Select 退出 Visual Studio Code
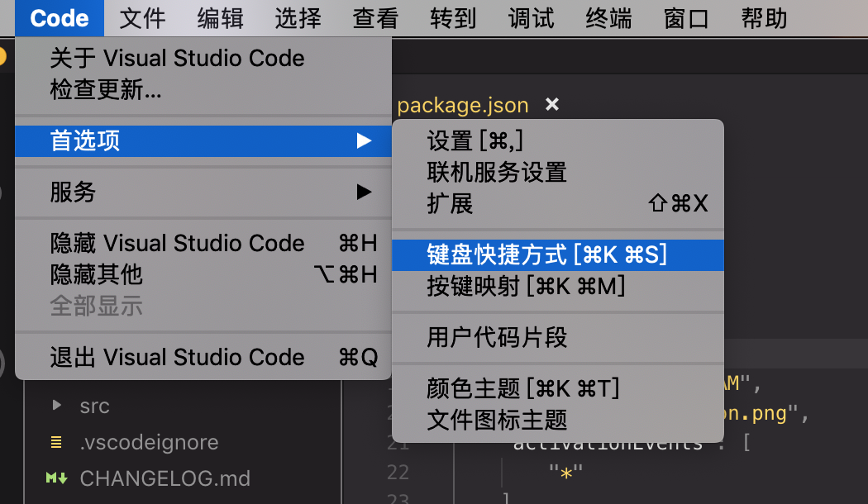The width and height of the screenshot is (868, 504). pyautogui.click(x=203, y=358)
